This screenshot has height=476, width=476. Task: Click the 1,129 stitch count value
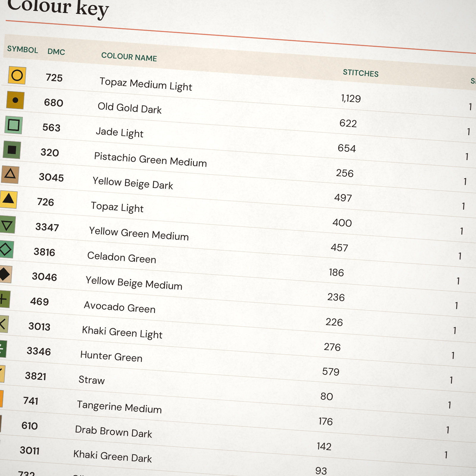351,98
